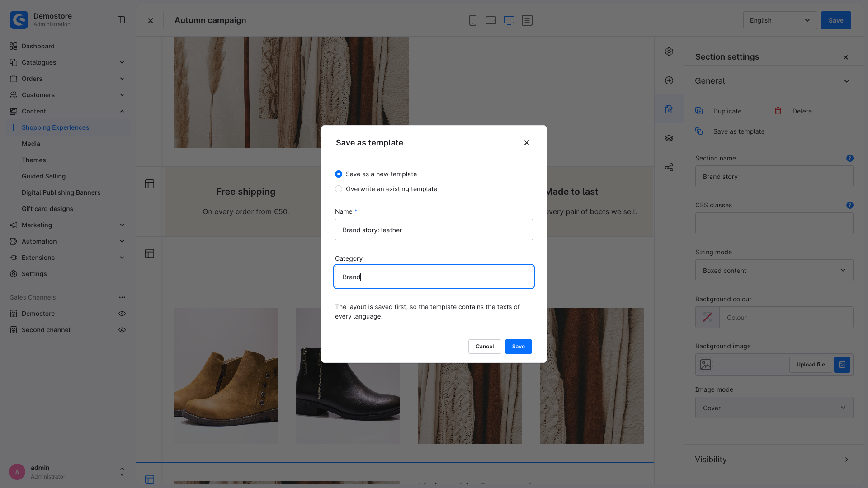Close the Autumn campaign editor
This screenshot has width=868, height=488.
(x=151, y=21)
